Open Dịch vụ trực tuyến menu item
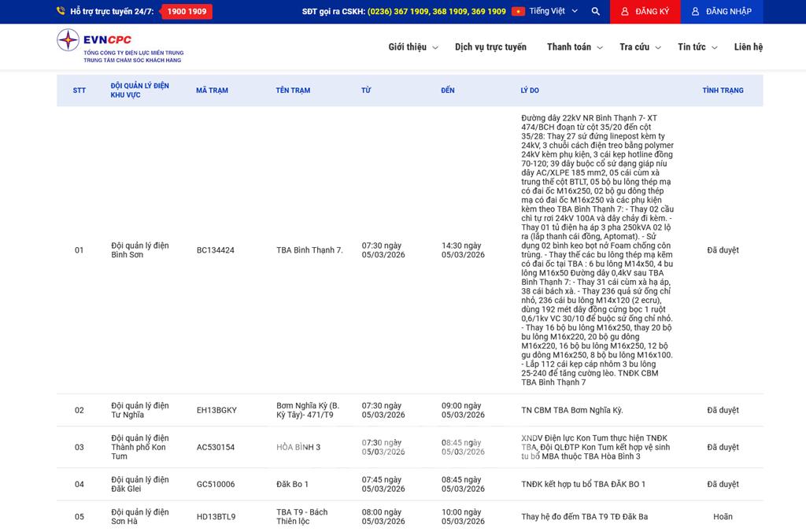The image size is (806, 532). click(490, 47)
